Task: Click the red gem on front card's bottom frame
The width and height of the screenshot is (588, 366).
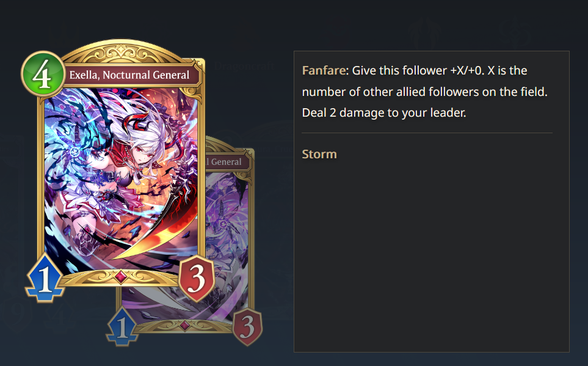Action: point(120,277)
